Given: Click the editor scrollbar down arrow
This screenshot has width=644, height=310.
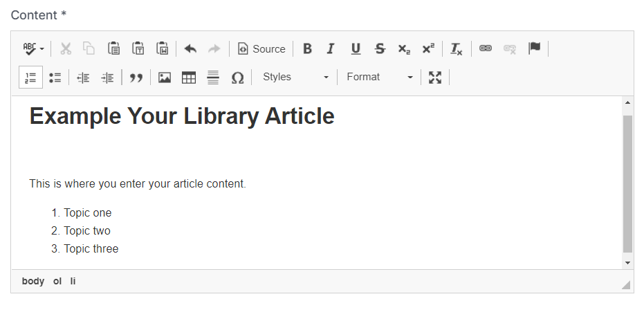Looking at the screenshot, I should click(x=627, y=263).
